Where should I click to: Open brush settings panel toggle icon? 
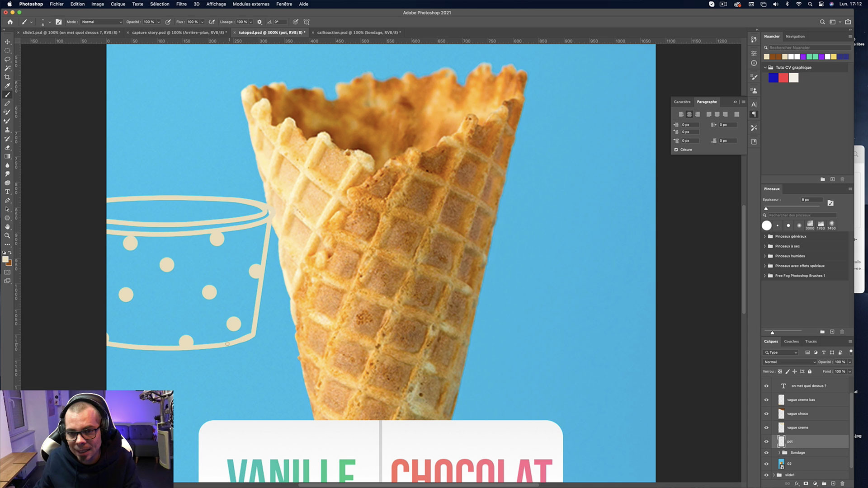[x=58, y=22]
